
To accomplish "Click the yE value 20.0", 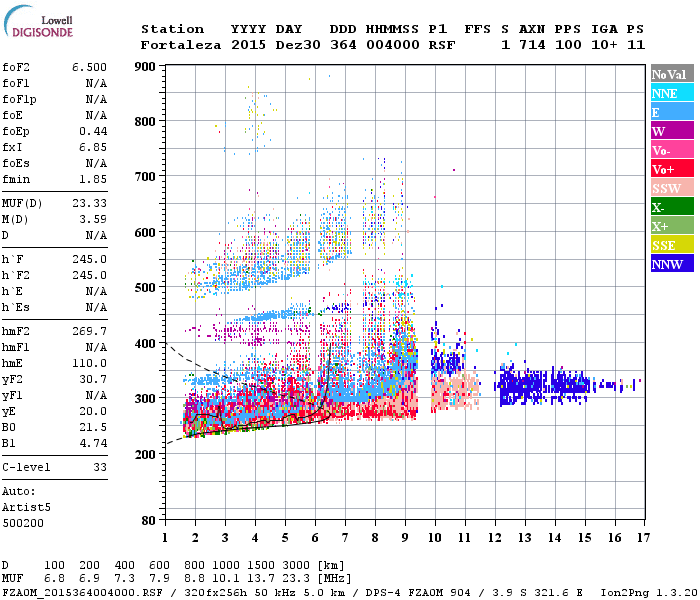I will coord(93,411).
